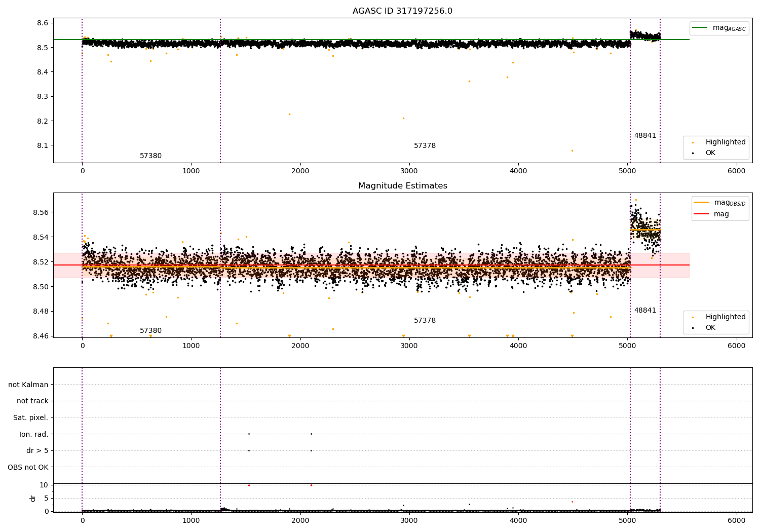This screenshot has width=760, height=532.
Task: Click y-axis tick 8.6 in AGASC ID plot
Action: pyautogui.click(x=43, y=23)
